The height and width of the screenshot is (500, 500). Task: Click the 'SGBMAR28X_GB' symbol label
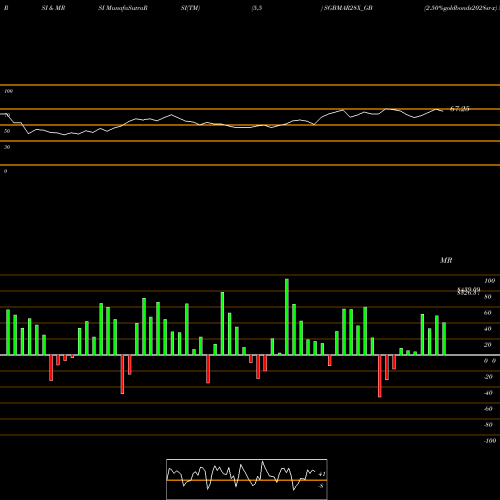[348, 8]
